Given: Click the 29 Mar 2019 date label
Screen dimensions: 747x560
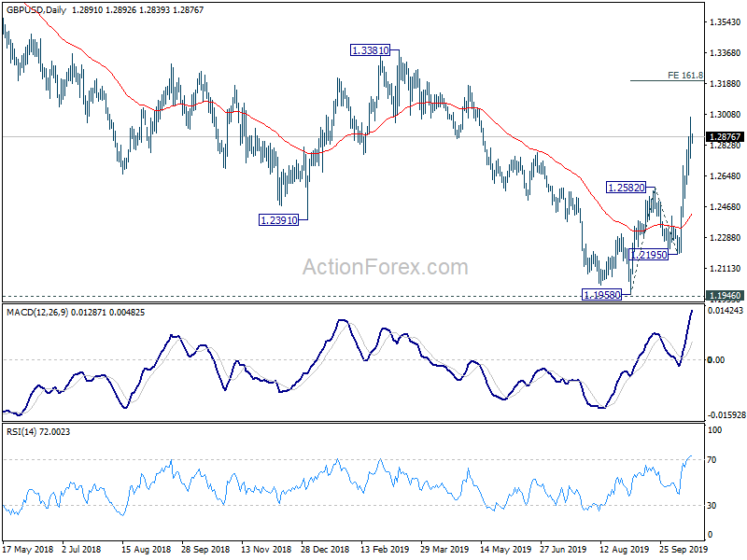Looking at the screenshot, I should tap(445, 549).
